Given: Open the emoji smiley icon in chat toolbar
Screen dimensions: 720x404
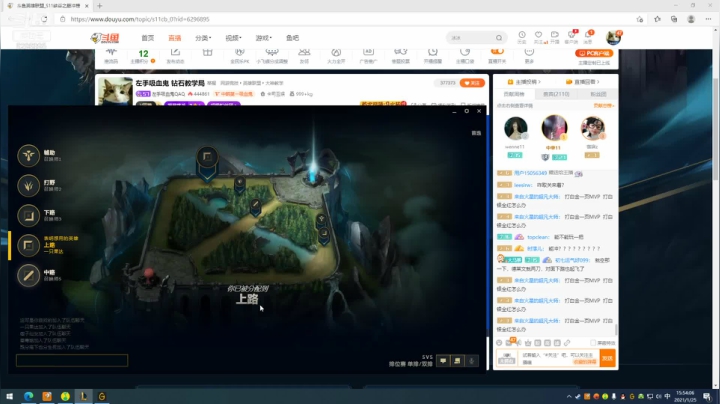Looking at the screenshot, I should (x=499, y=342).
